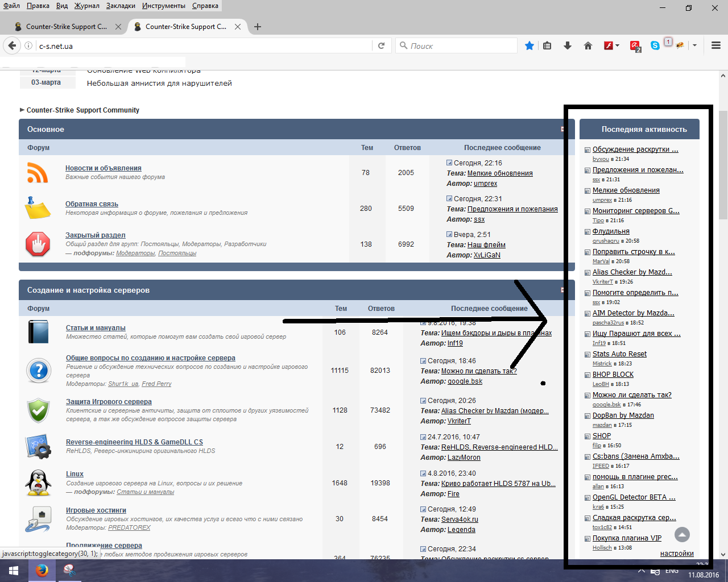Click the post icon beside Мелкие обновления in sidebar

point(588,191)
